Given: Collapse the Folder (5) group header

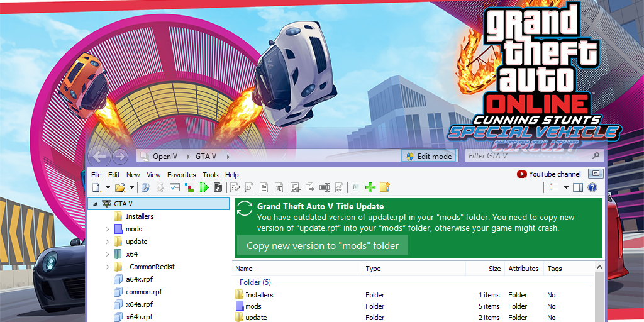Looking at the screenshot, I should click(x=255, y=282).
